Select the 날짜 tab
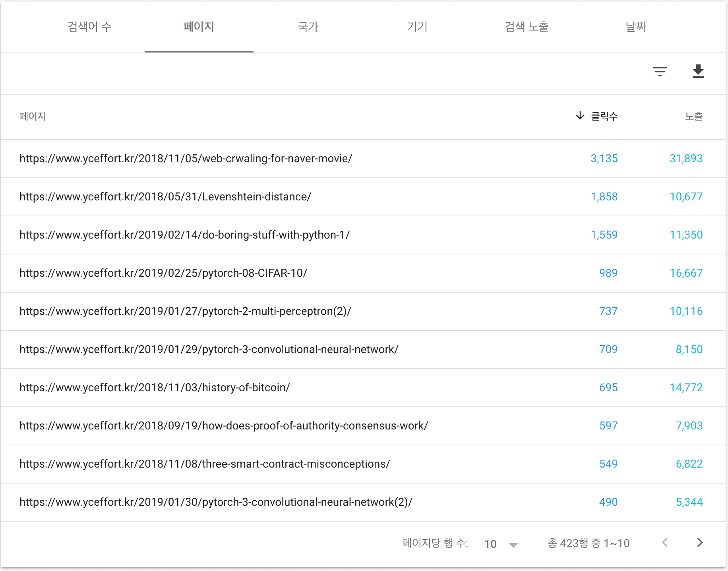 click(x=636, y=27)
